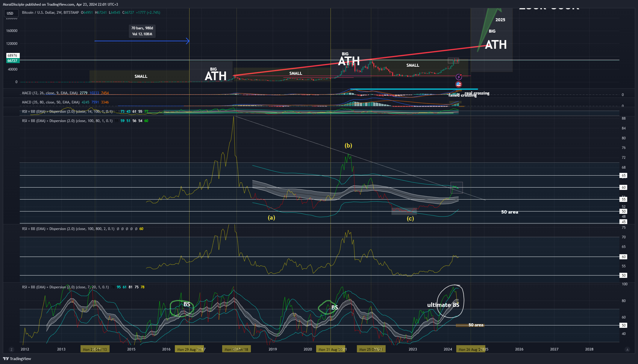Click the 65 level label on RSI axis

(x=624, y=176)
